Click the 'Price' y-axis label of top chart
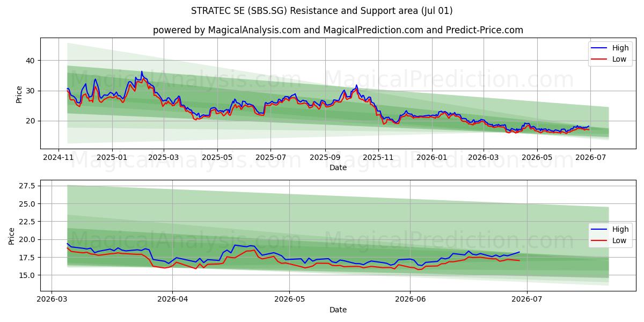644x322 pixels. (19, 94)
